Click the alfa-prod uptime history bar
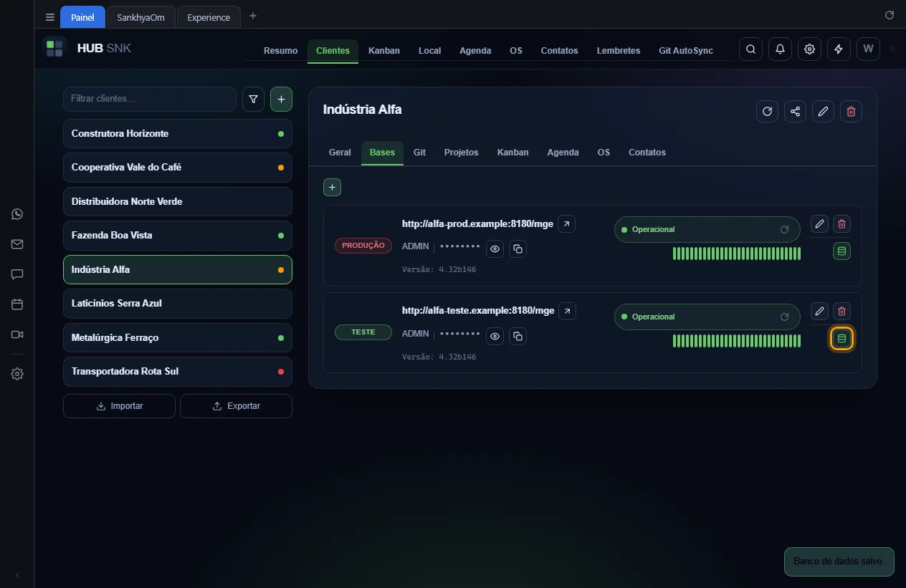This screenshot has height=588, width=906. 737,254
